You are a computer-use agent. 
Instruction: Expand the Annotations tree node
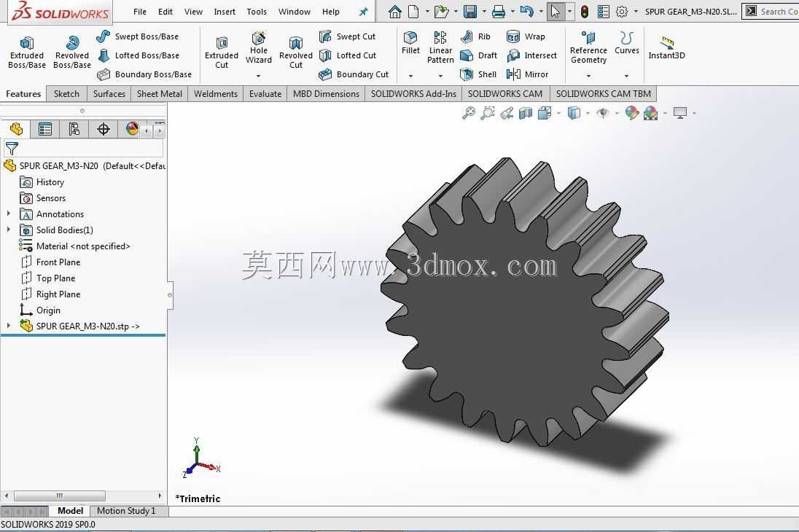[x=9, y=214]
